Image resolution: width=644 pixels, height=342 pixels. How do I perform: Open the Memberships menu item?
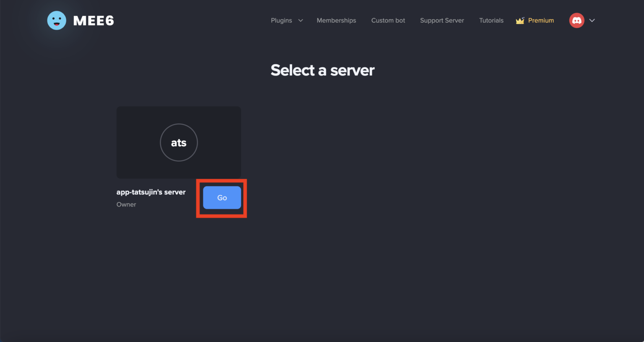(x=336, y=20)
